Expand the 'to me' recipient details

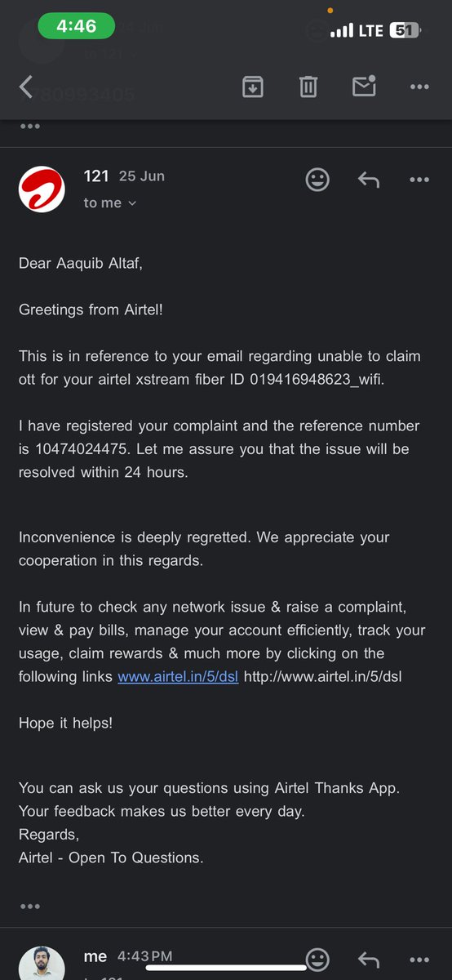tap(110, 203)
